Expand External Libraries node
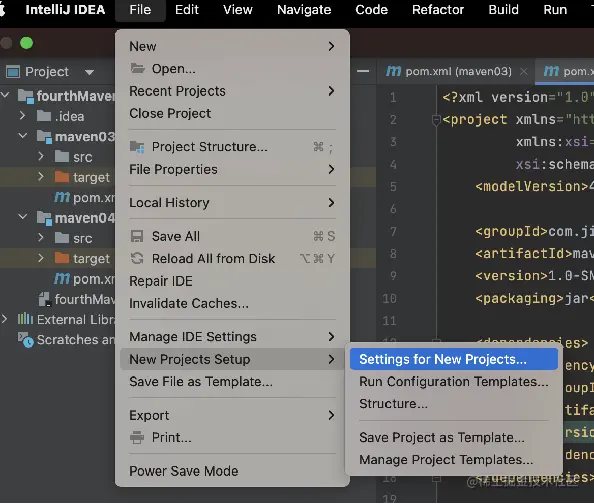 coord(5,319)
